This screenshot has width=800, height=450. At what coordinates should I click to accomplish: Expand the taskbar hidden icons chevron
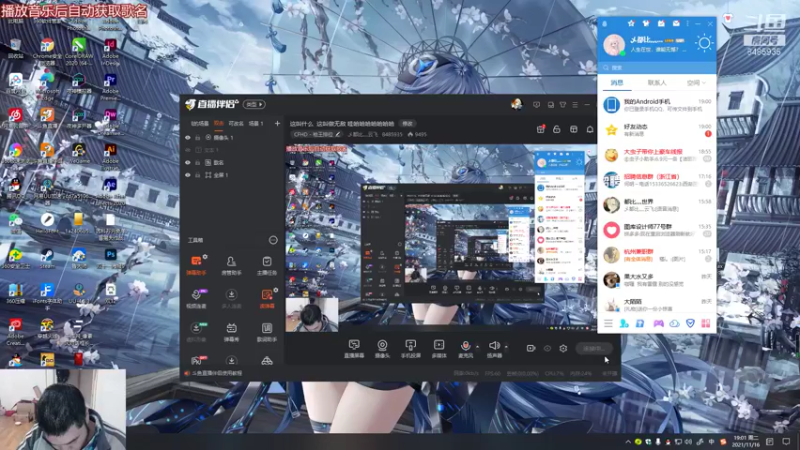pos(628,442)
